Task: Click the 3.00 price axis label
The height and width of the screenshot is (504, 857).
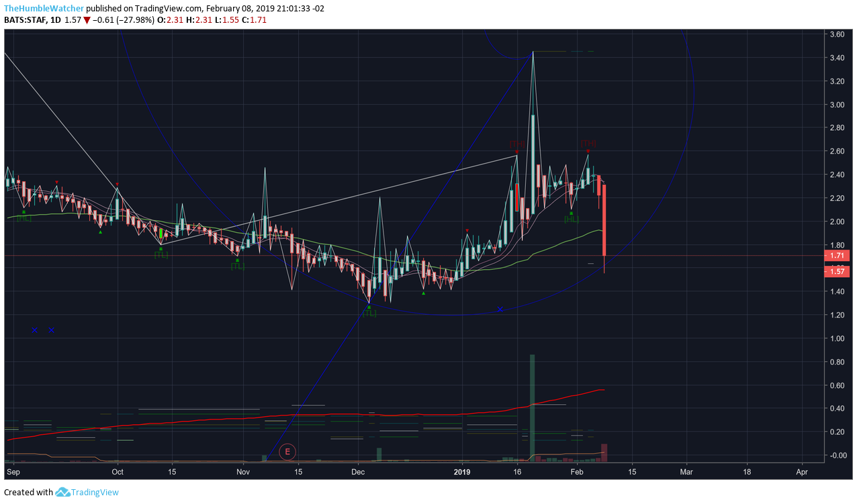Action: click(x=837, y=105)
